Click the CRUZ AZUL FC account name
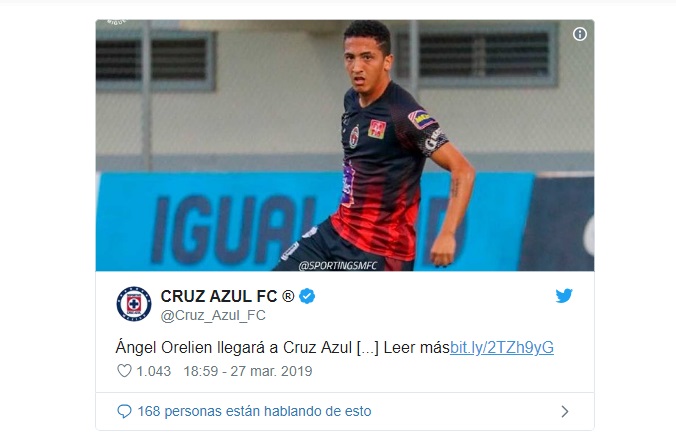676x439 pixels. [219, 296]
